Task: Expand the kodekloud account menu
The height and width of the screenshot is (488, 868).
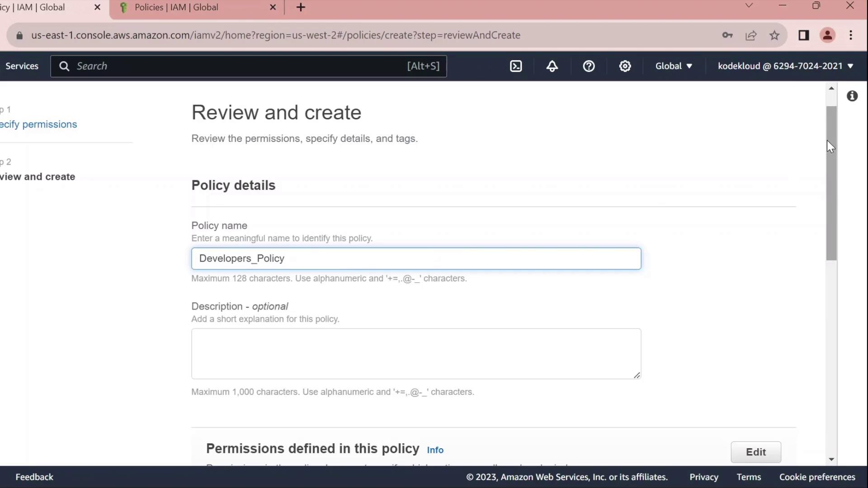Action: tap(785, 66)
